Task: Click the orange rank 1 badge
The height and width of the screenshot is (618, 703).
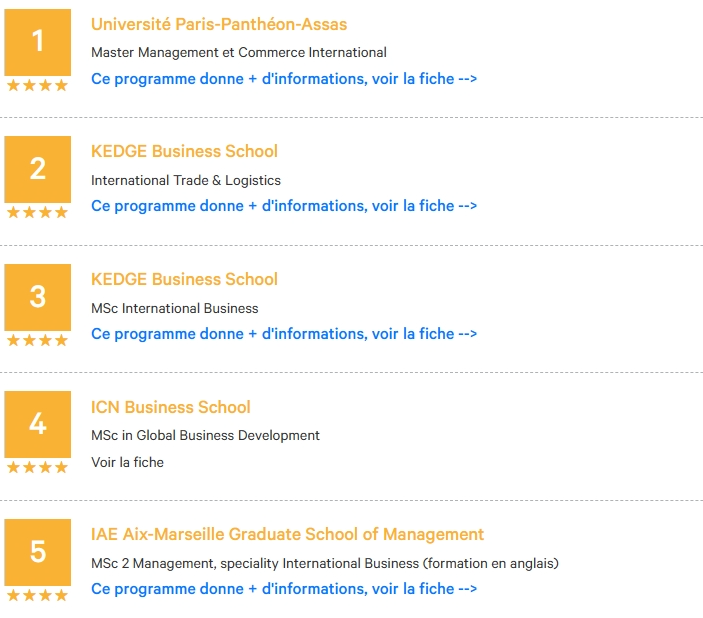Action: pos(38,42)
